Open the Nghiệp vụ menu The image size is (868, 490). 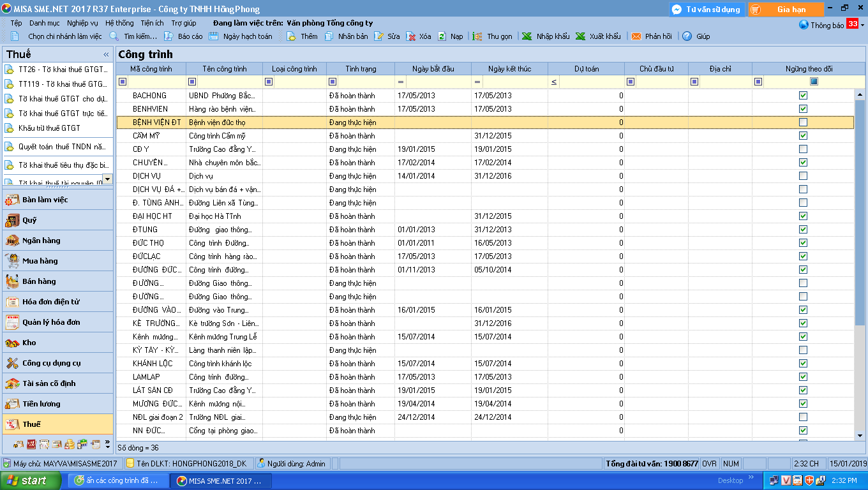click(82, 23)
